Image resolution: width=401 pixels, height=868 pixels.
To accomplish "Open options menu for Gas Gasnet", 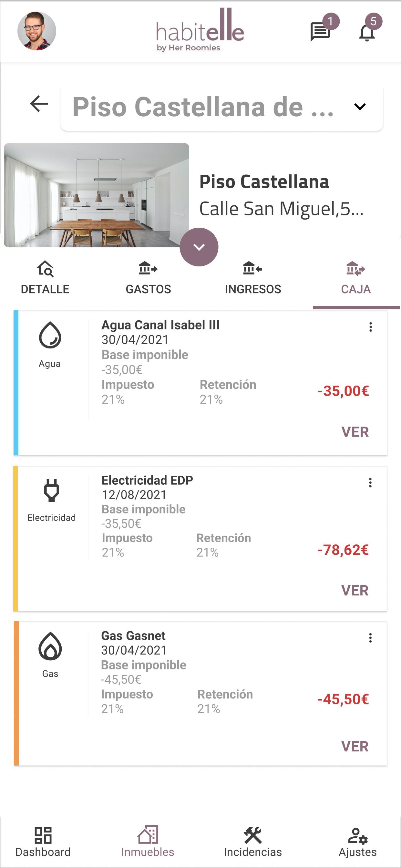I will tap(370, 638).
